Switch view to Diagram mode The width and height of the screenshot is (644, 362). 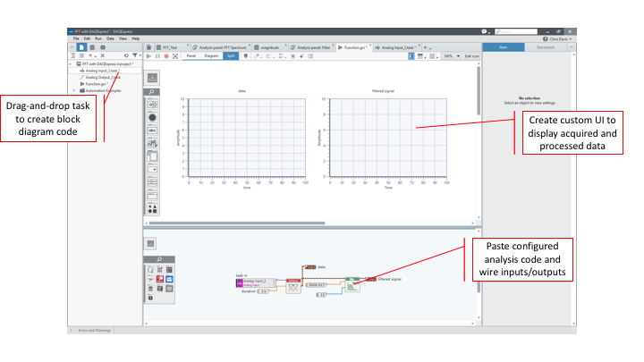[x=211, y=55]
